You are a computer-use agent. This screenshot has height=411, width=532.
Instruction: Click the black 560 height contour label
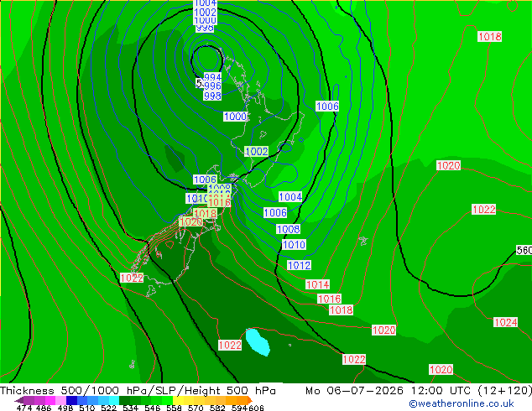tap(524, 250)
